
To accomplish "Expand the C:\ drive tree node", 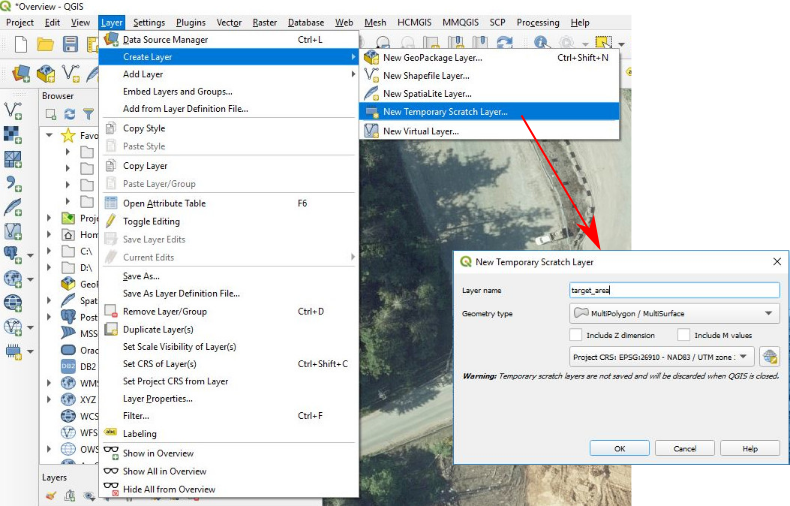I will point(49,251).
